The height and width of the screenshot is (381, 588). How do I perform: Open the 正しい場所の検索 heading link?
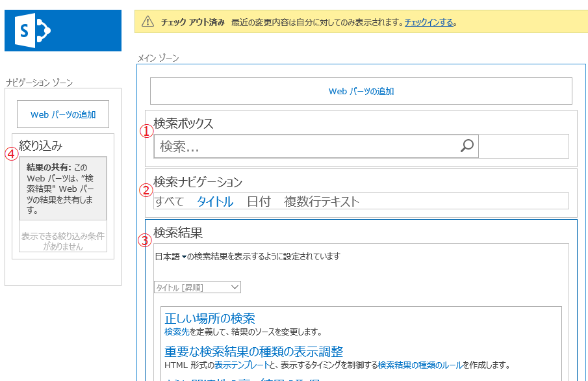coord(209,319)
